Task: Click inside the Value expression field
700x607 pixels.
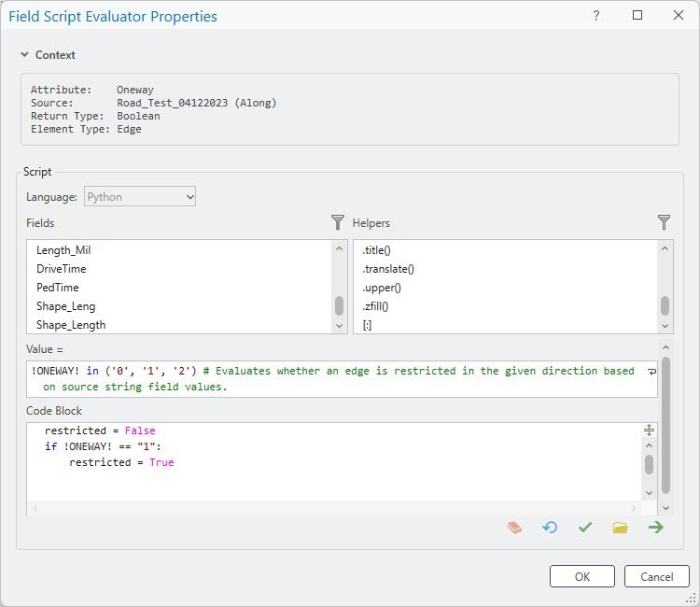Action: point(342,379)
